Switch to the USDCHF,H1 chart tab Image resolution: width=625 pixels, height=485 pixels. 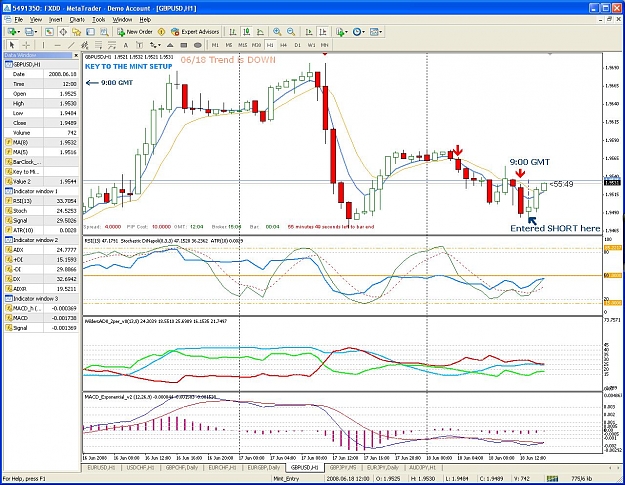140,467
